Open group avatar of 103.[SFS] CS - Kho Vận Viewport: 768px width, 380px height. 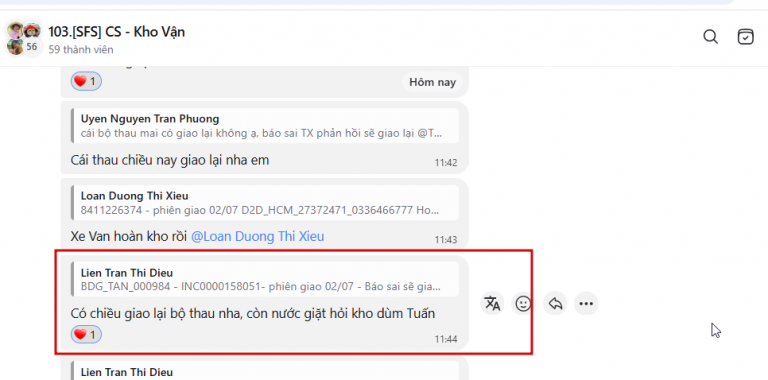pos(24,38)
